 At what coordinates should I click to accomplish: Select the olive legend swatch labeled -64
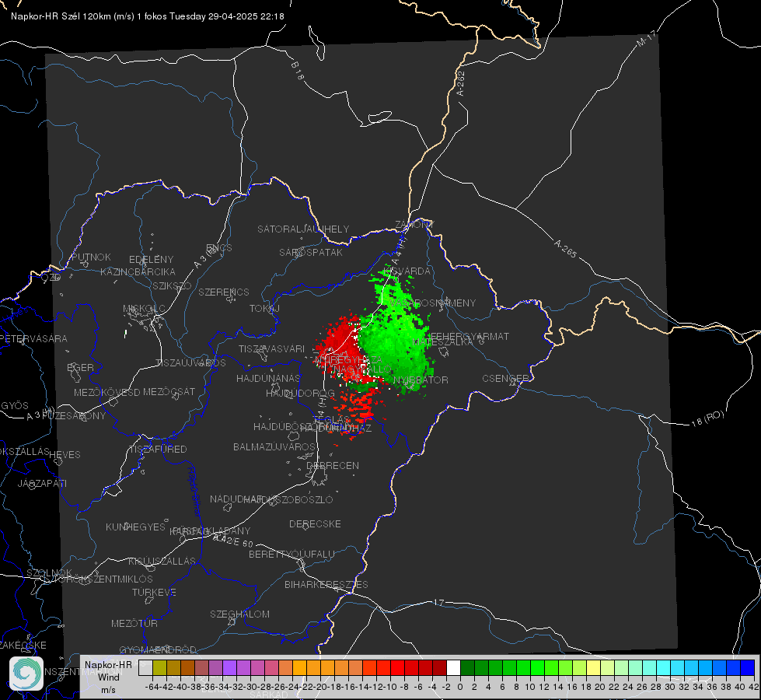coord(159,667)
